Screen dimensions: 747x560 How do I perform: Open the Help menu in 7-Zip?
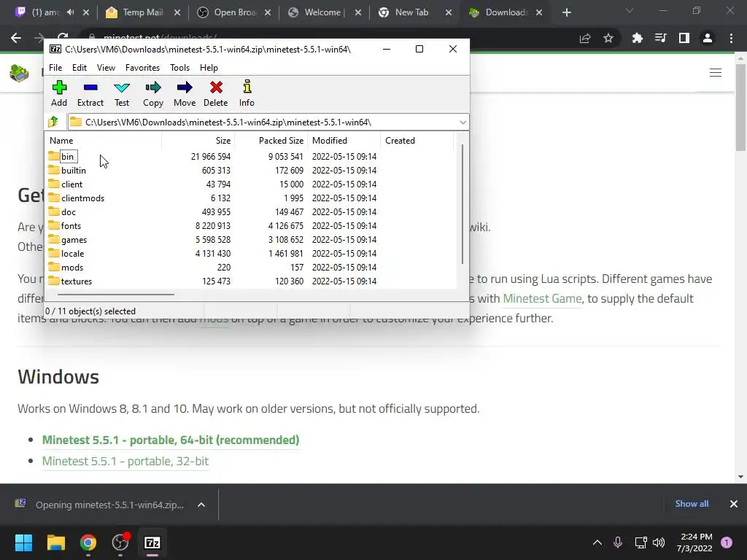tap(209, 68)
